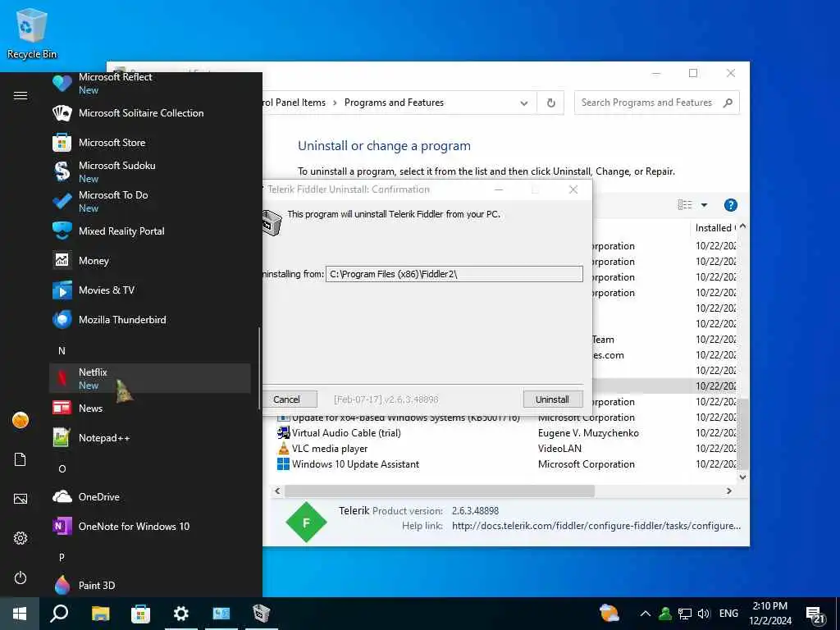Open Telerik docs help link
This screenshot has height=630, width=840.
point(596,526)
